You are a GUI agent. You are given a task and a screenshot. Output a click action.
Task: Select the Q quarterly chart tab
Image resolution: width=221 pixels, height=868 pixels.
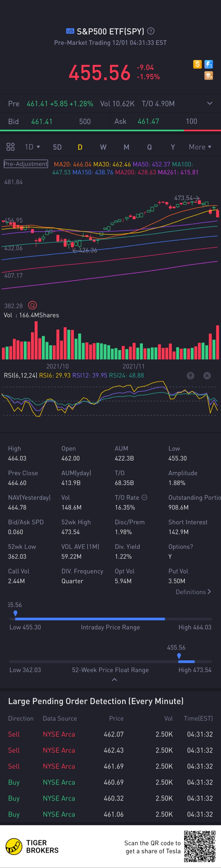[149, 147]
